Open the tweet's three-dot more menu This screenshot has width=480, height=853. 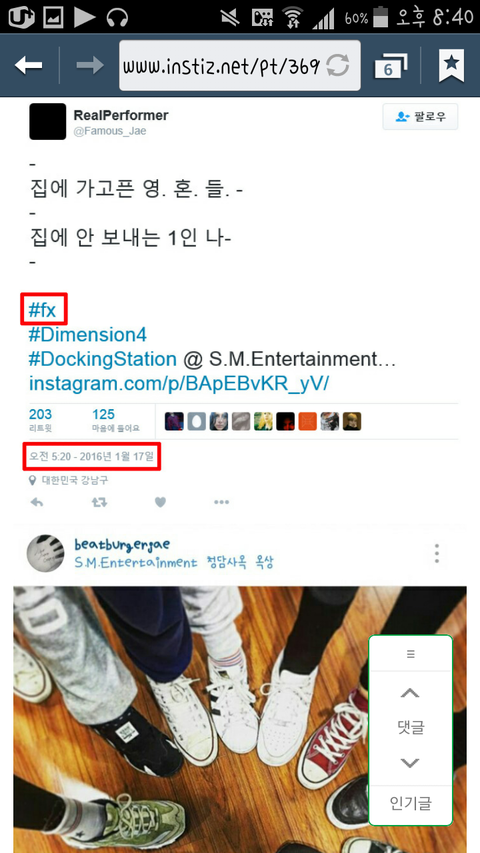221,503
